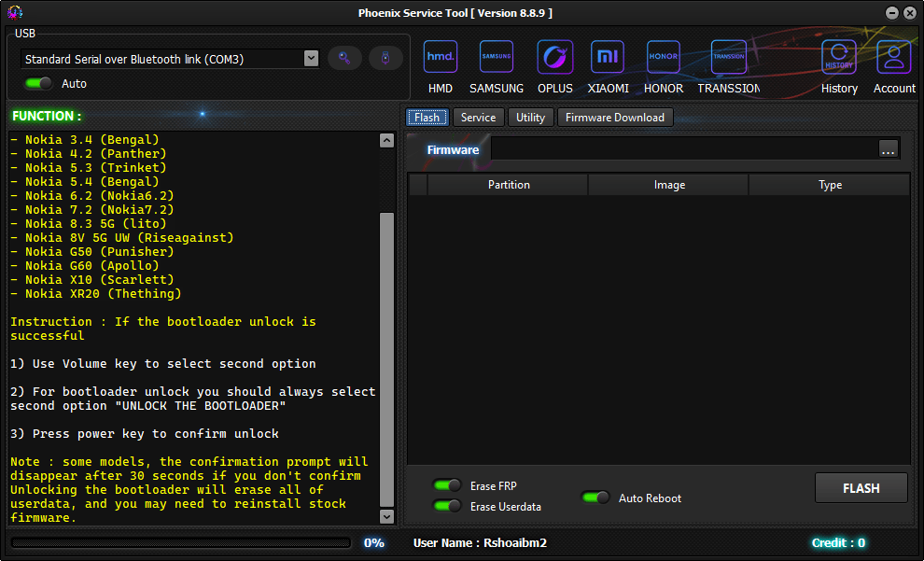Click the 'Nokia G50 (Punisher)' log line
Screen dimensions: 924x561
pos(91,252)
